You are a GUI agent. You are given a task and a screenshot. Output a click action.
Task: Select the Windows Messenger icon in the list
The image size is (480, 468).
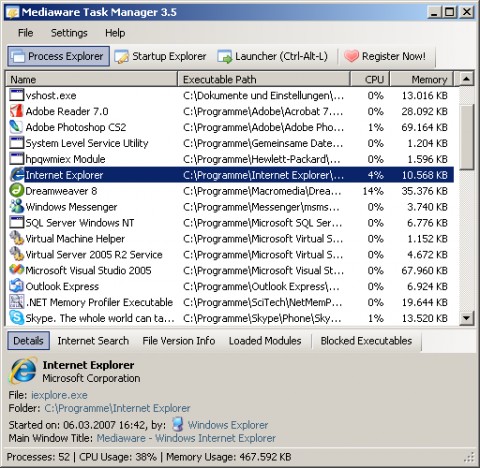pos(16,207)
